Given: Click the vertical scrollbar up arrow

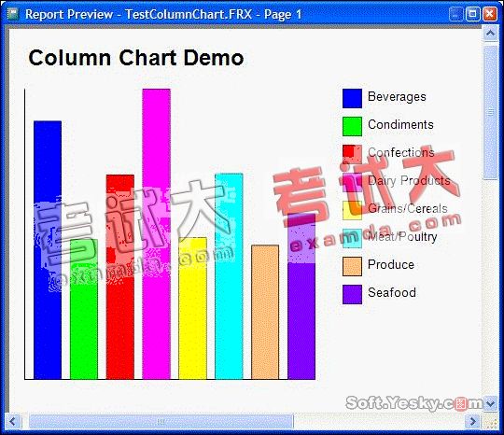Looking at the screenshot, I should pyautogui.click(x=490, y=33).
